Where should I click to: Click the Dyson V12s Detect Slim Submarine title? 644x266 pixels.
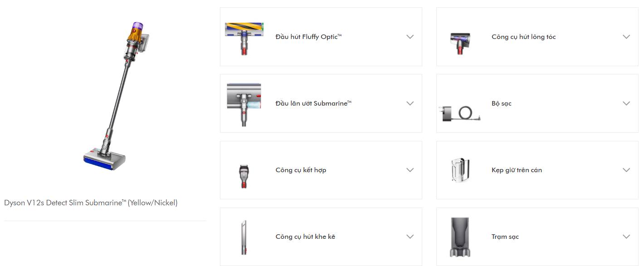(91, 203)
